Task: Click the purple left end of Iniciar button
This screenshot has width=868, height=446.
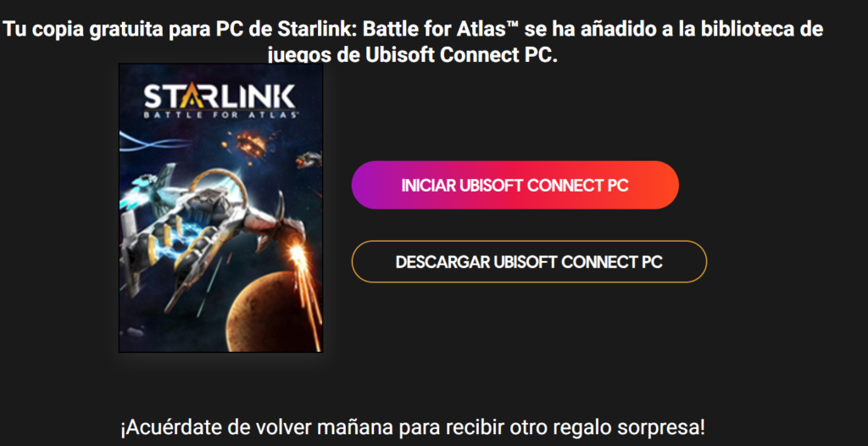Action: 371,185
